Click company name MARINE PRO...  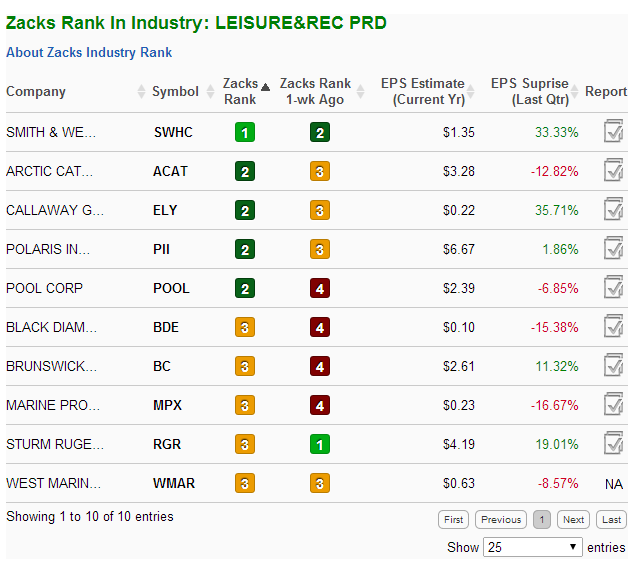[x=53, y=405]
